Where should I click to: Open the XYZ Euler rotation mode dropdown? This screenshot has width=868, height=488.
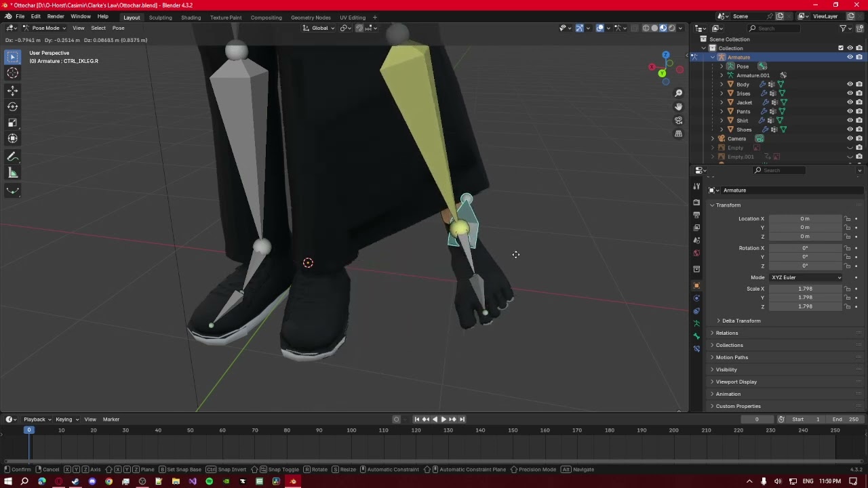coord(806,277)
